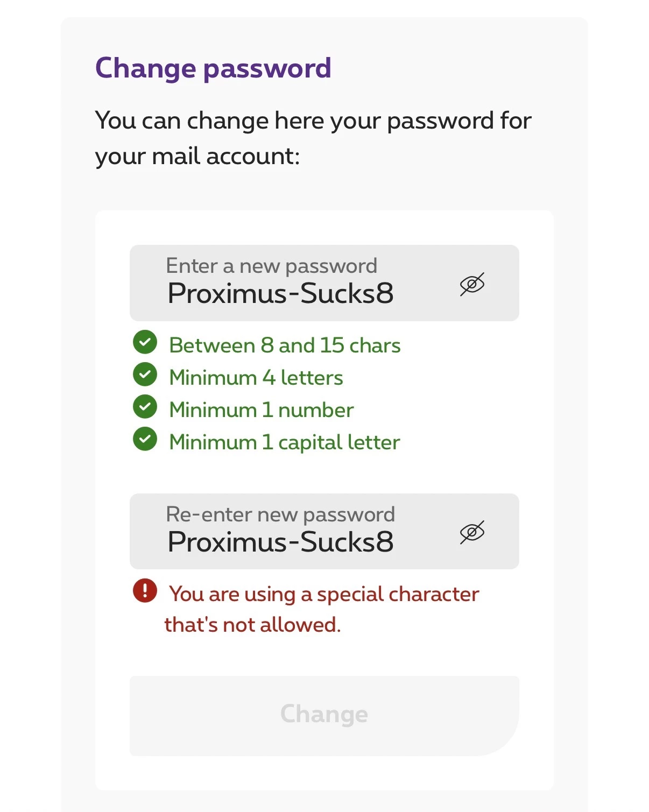
Task: Show the re-entered password using eye icon
Action: click(472, 532)
